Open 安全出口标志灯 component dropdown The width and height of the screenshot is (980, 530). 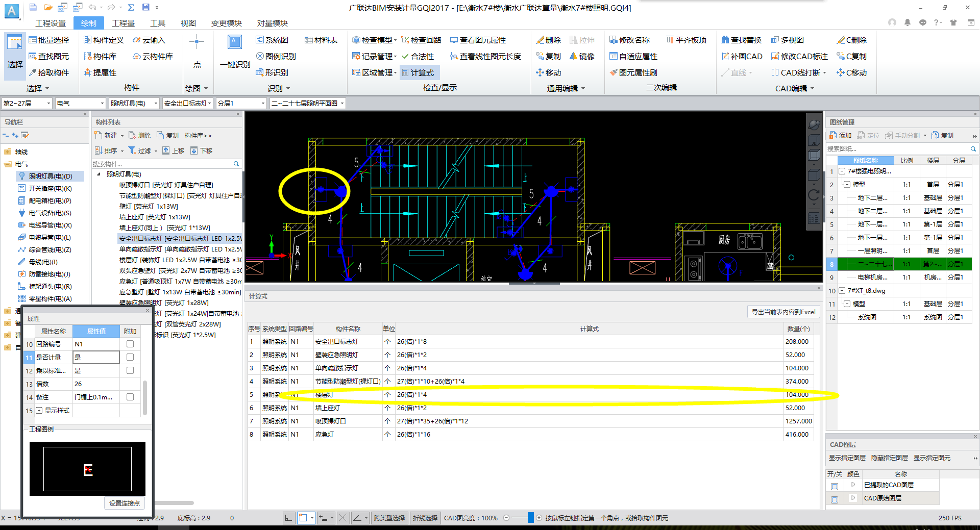click(x=187, y=103)
